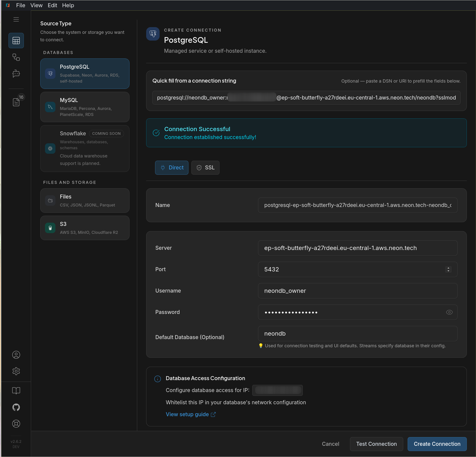Screen dimensions: 476x457
Task: Select the Files source type card
Action: click(x=85, y=201)
